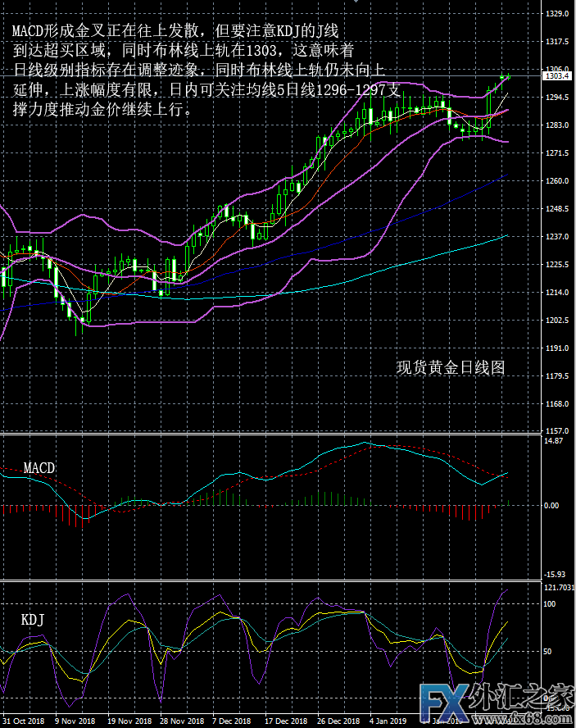Select the 17 Dec 2018 date label
The image size is (576, 728).
(x=286, y=721)
